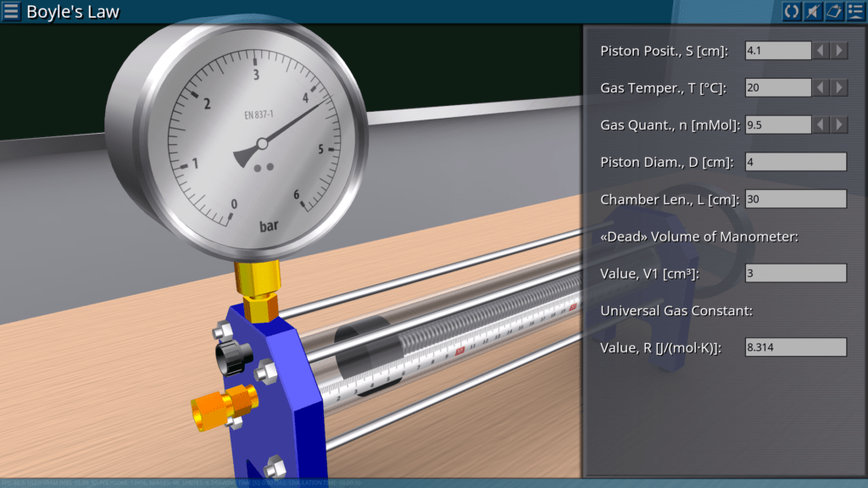Open the hamburger menu beside Boyle's Law

pyautogui.click(x=11, y=11)
